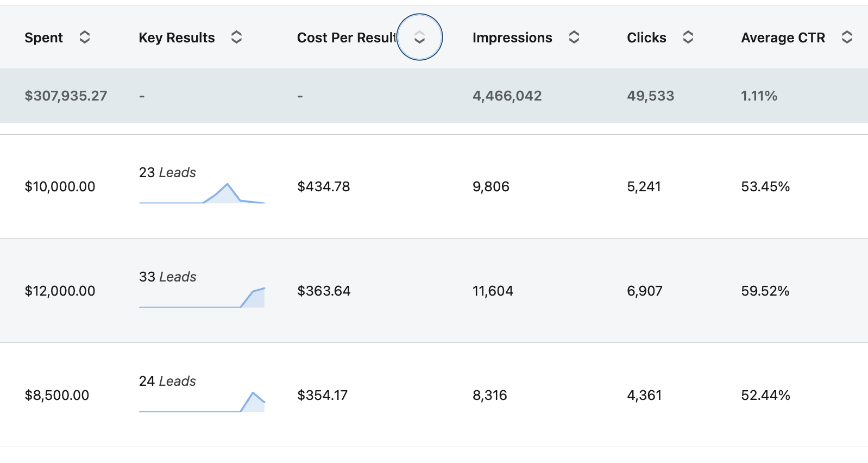Viewport: 868px width, 463px height.
Task: Open the 24 Leads sparkline chart
Action: [202, 403]
